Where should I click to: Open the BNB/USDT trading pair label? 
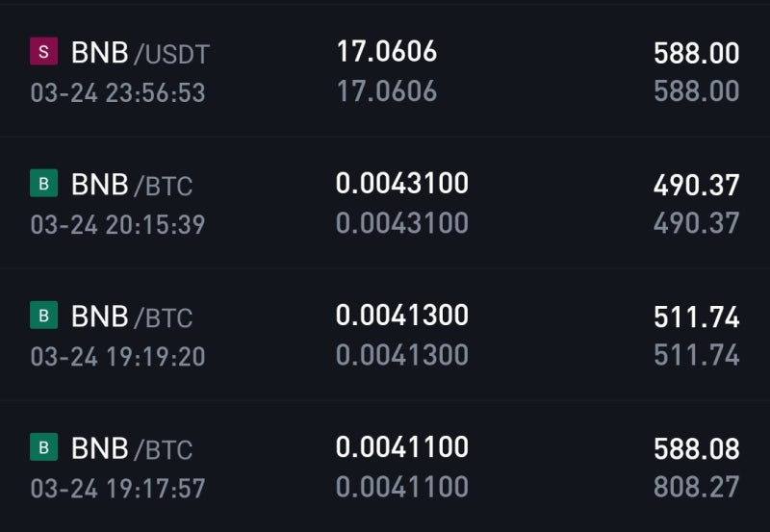click(x=141, y=53)
